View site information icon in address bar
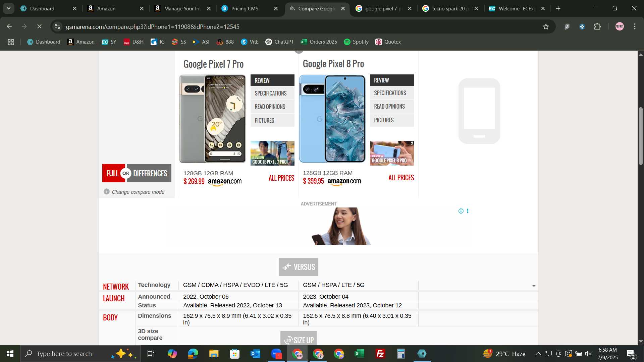The image size is (644, 362). (x=57, y=26)
